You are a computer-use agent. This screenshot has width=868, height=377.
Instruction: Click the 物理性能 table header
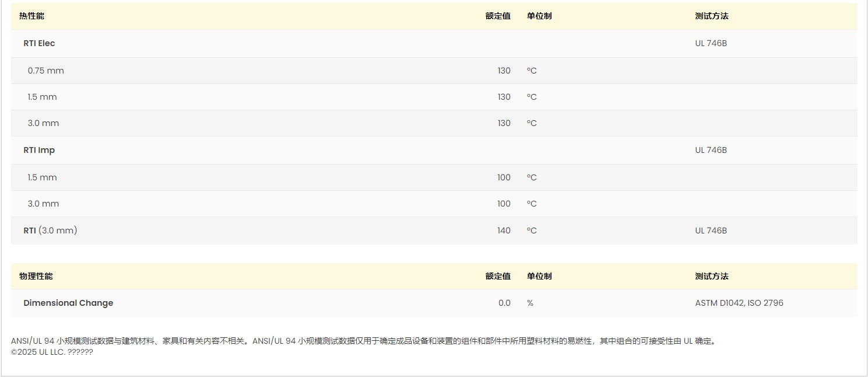click(36, 276)
